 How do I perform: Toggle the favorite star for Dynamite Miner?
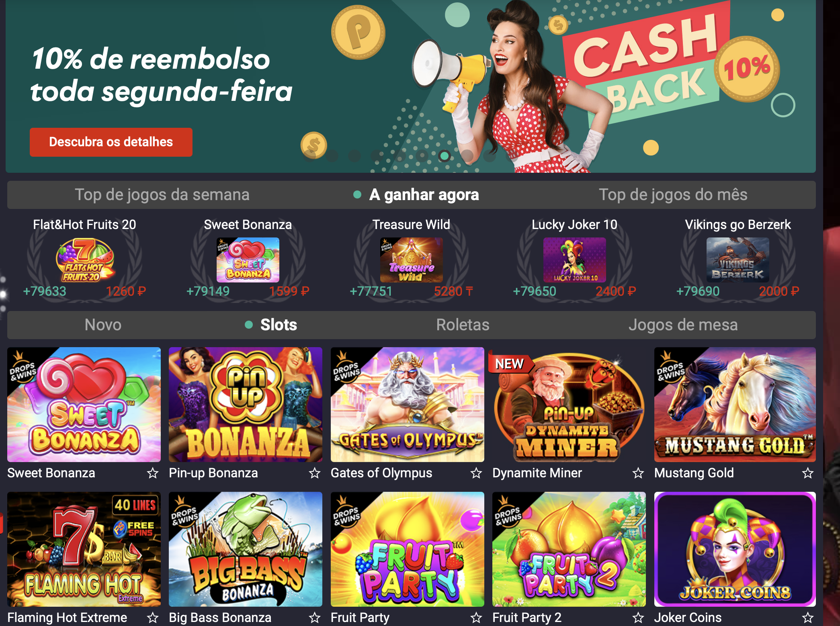pos(638,473)
